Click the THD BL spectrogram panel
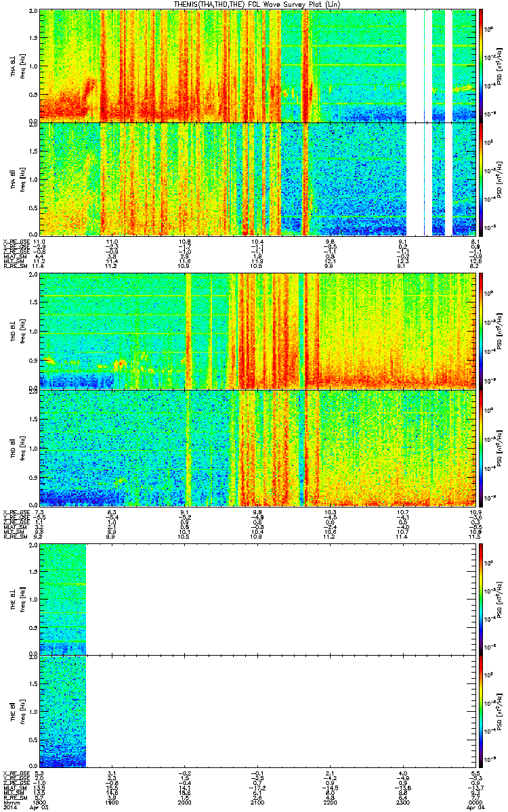Viewport: 508px width, 812px height. point(257,331)
